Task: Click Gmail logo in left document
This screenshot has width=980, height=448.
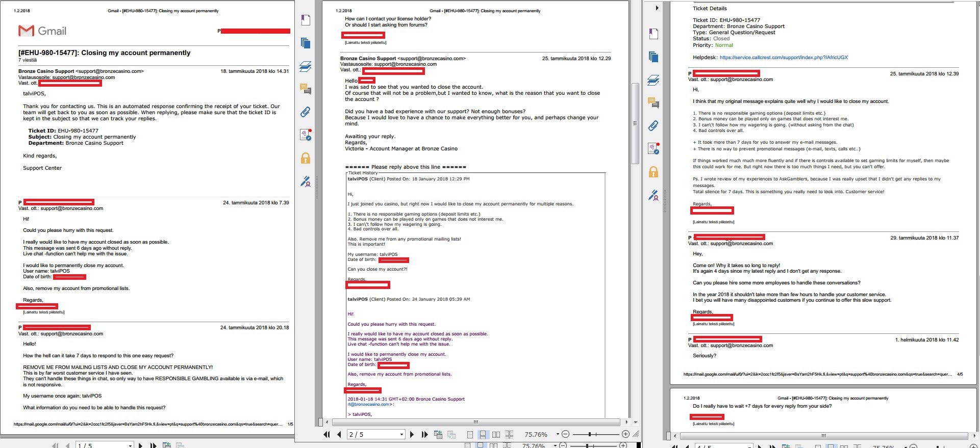Action: [42, 31]
